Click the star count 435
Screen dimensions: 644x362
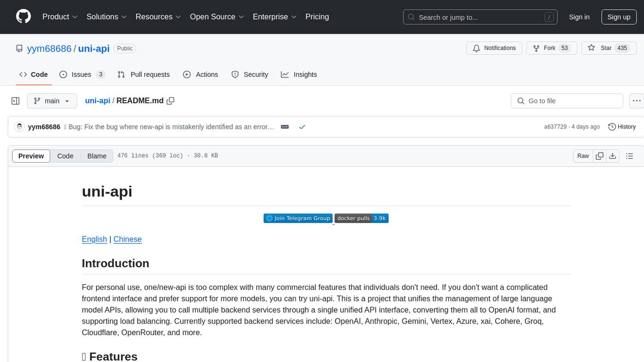tap(622, 48)
